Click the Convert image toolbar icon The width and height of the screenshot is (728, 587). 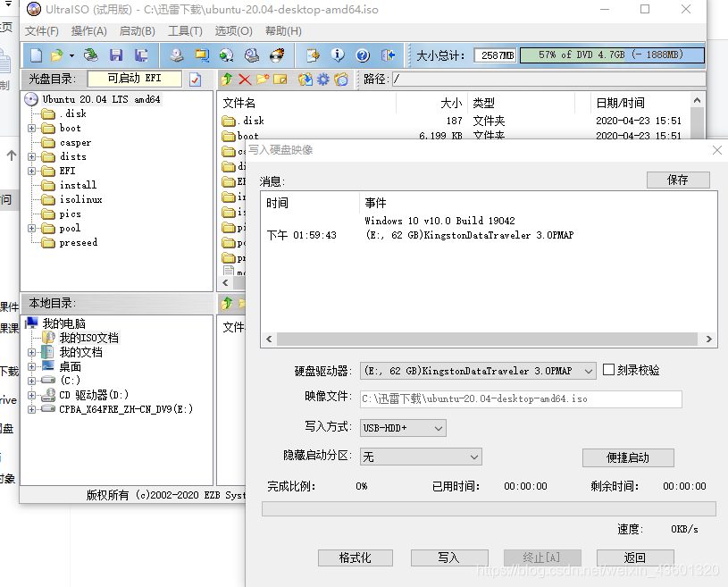point(227,55)
